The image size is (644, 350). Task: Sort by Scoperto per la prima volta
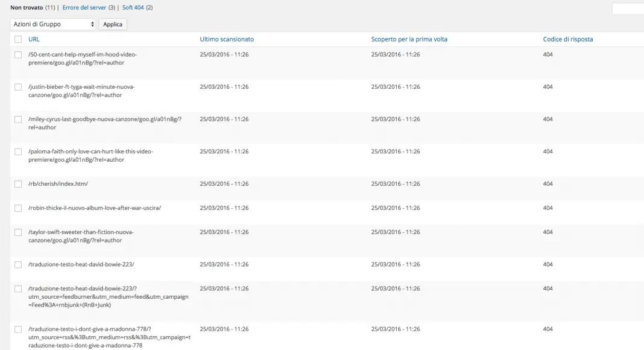point(409,39)
